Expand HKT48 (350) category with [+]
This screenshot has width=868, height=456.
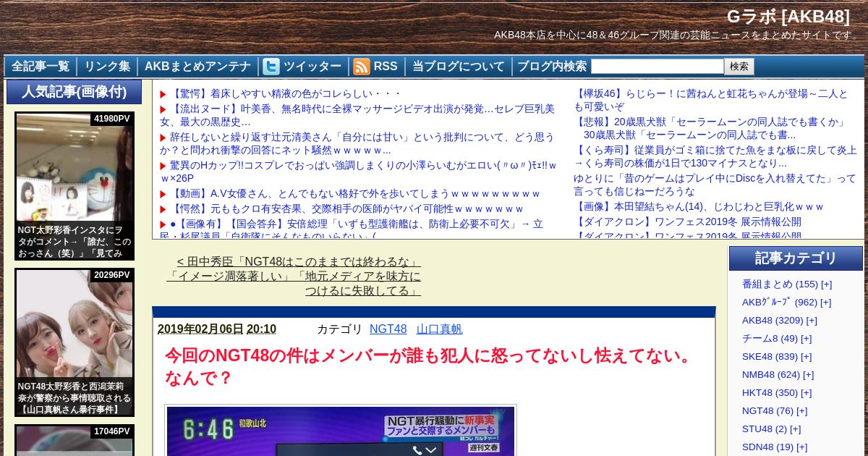[x=807, y=393]
